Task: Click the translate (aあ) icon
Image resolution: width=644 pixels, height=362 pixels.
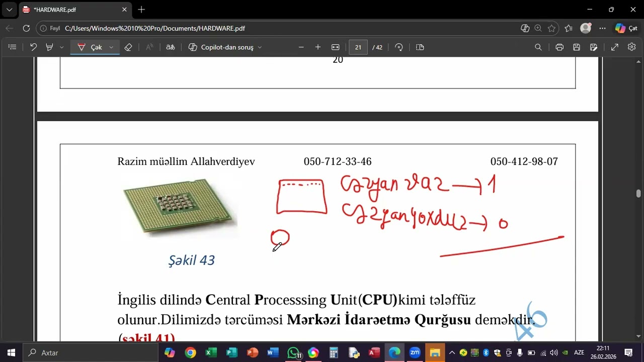Action: click(x=171, y=47)
